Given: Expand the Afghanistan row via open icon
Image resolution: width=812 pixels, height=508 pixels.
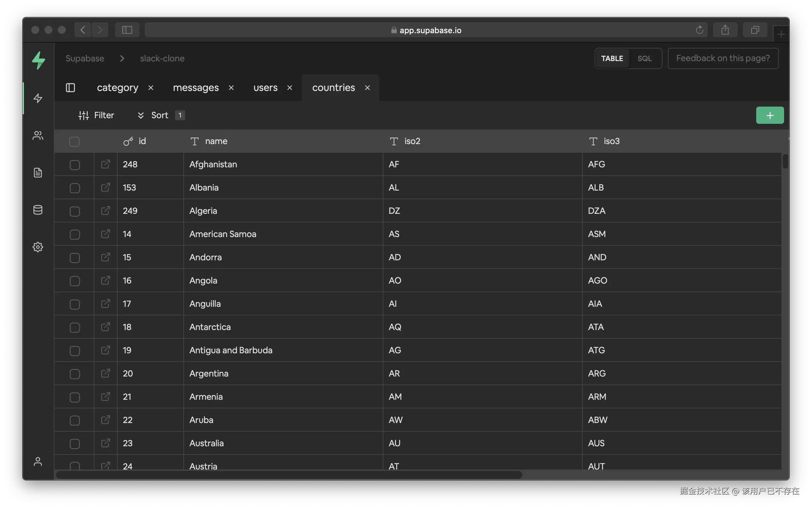Looking at the screenshot, I should (x=106, y=164).
